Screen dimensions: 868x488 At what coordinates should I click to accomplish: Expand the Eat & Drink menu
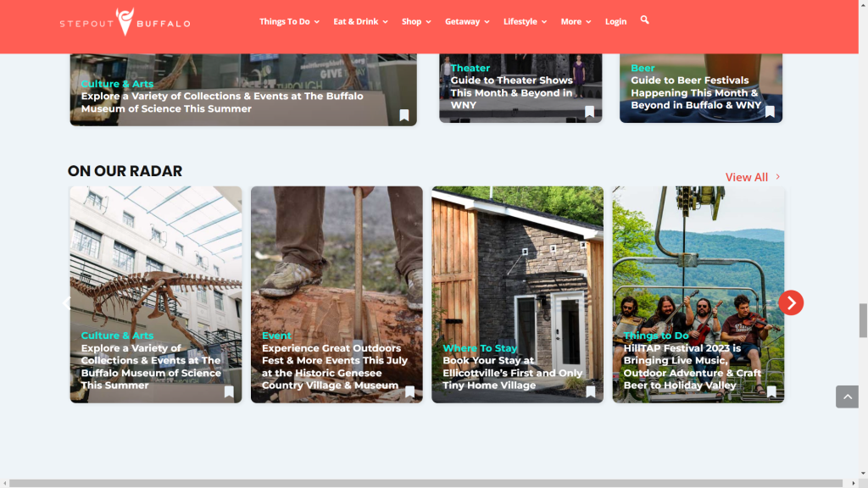pyautogui.click(x=360, y=21)
